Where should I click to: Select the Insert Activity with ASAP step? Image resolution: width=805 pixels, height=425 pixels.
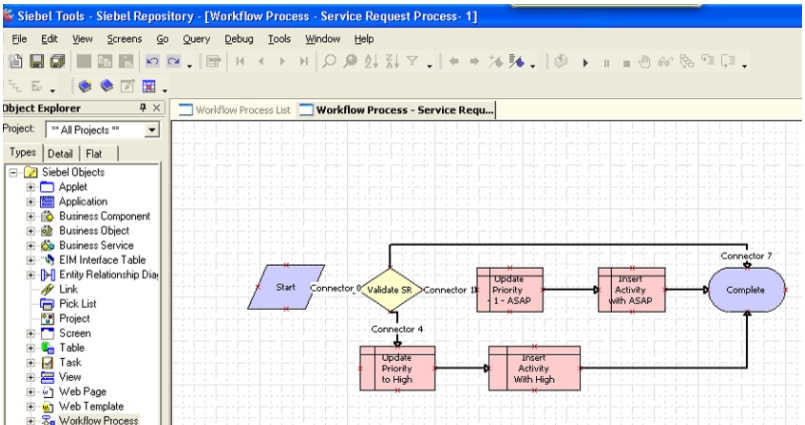pyautogui.click(x=631, y=290)
